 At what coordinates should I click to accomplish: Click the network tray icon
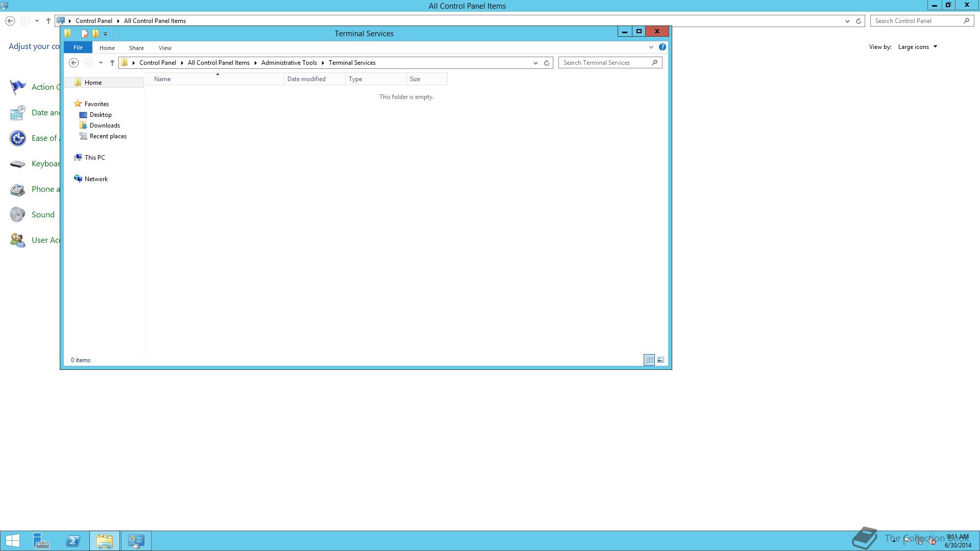pyautogui.click(x=920, y=541)
